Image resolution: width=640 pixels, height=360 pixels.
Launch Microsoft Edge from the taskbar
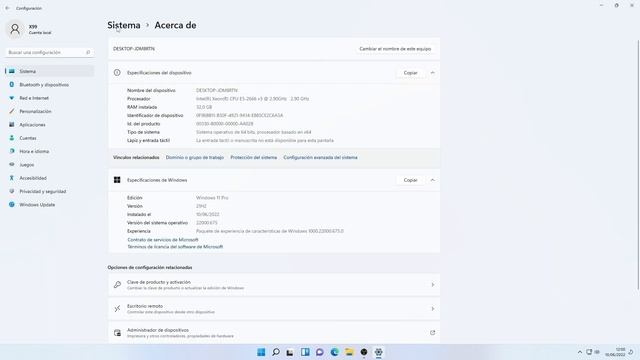[334, 352]
